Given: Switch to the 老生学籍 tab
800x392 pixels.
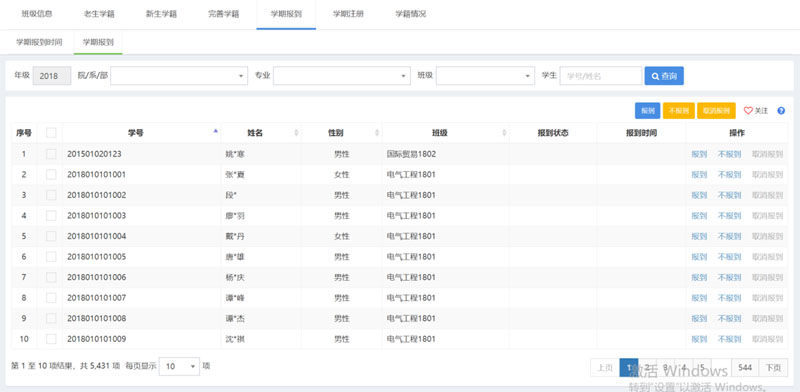Looking at the screenshot, I should pos(99,14).
